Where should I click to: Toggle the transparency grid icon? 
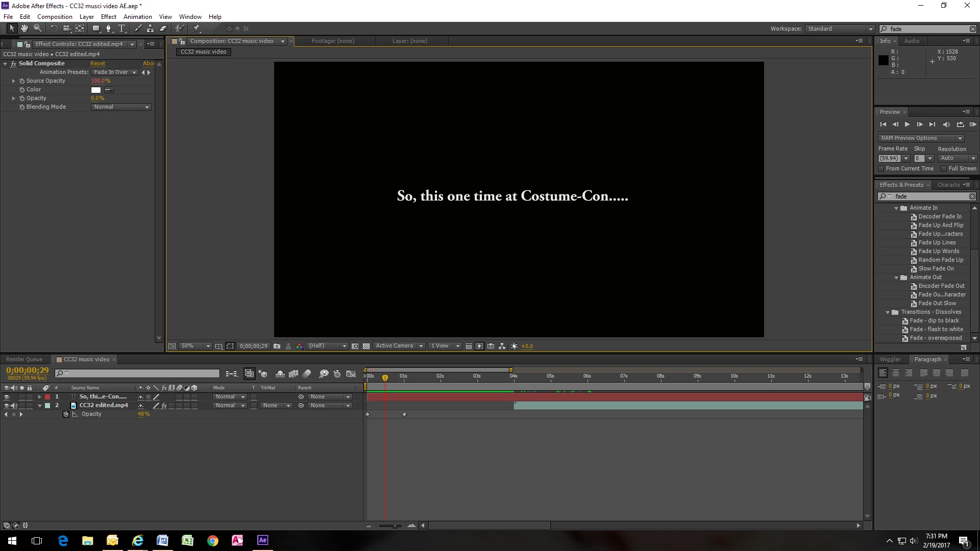pos(366,346)
